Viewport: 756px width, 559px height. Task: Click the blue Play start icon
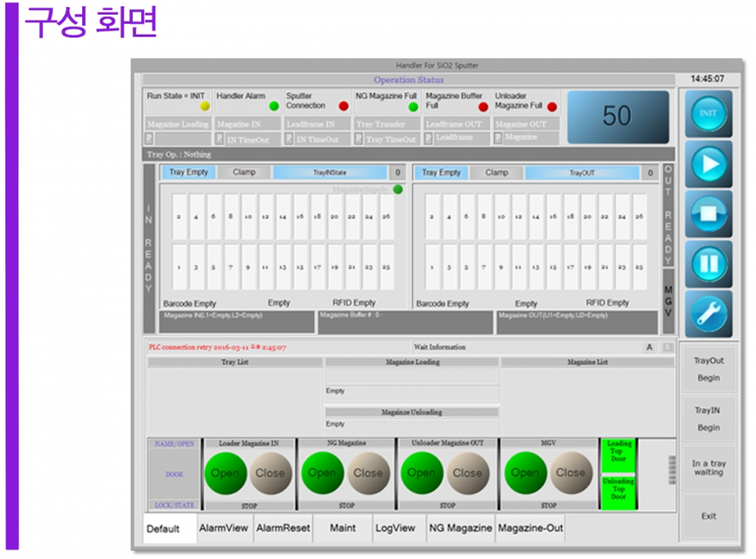(x=708, y=164)
